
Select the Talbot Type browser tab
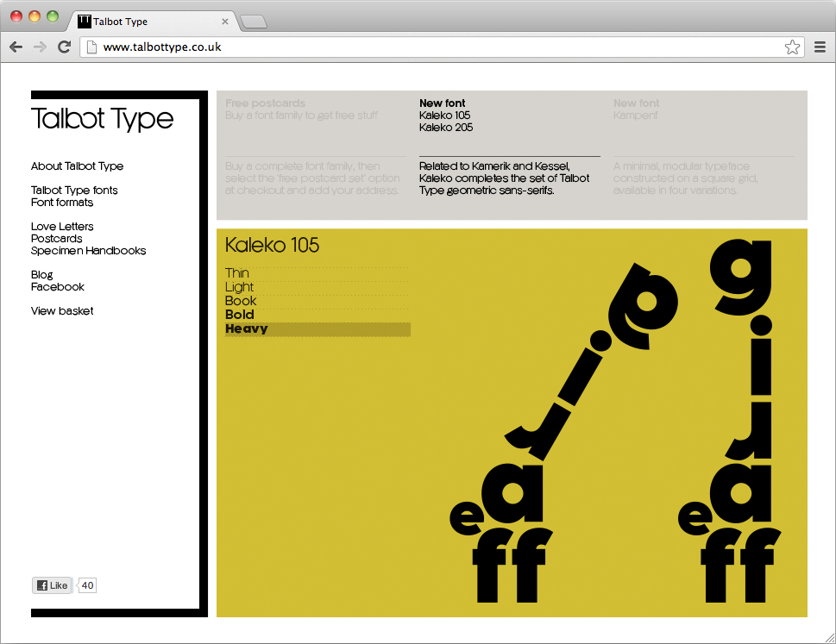coord(154,22)
